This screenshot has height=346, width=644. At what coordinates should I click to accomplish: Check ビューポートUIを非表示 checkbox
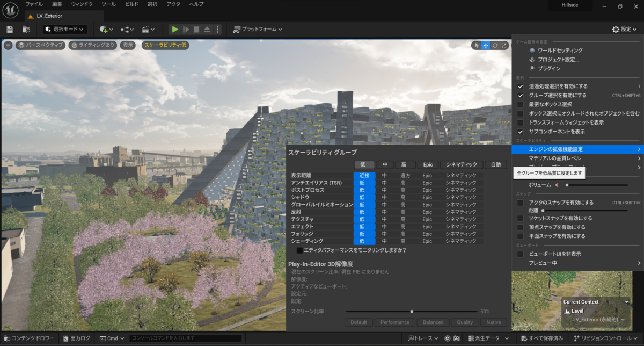(520, 254)
